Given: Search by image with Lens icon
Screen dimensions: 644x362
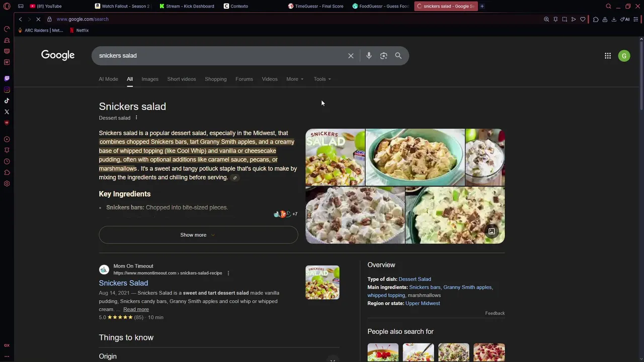Looking at the screenshot, I should [383, 56].
